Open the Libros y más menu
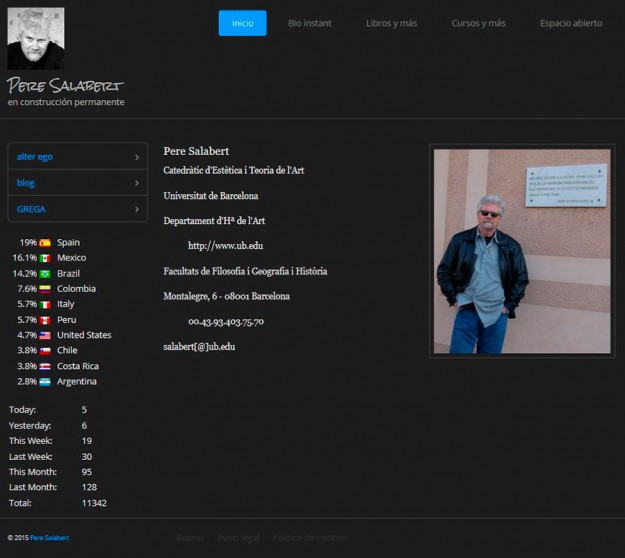 [391, 23]
